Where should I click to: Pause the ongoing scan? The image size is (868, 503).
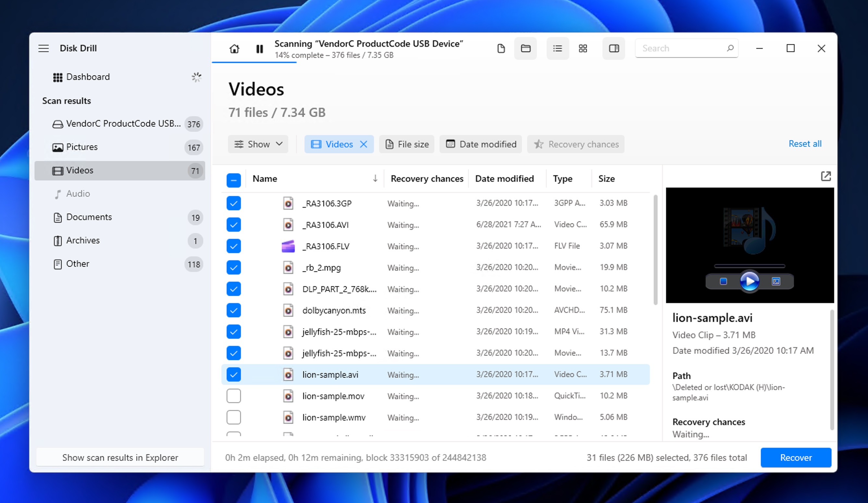tap(260, 49)
